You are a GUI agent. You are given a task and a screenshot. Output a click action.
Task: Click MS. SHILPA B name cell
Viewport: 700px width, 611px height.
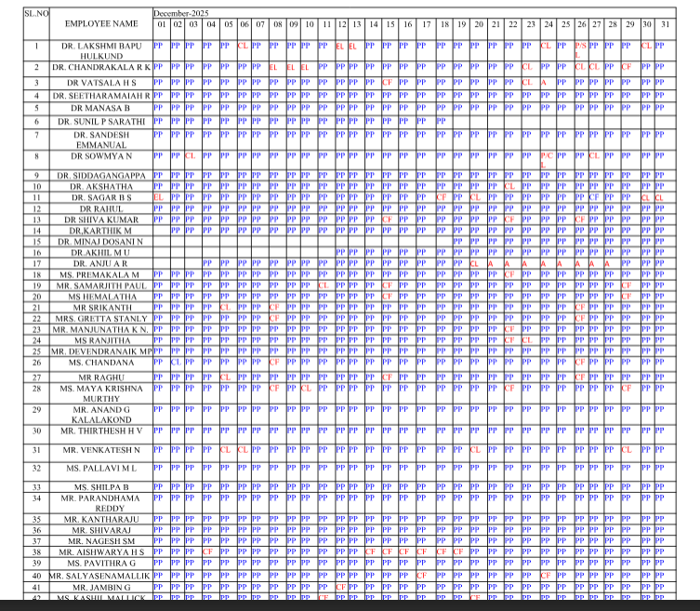click(x=101, y=487)
